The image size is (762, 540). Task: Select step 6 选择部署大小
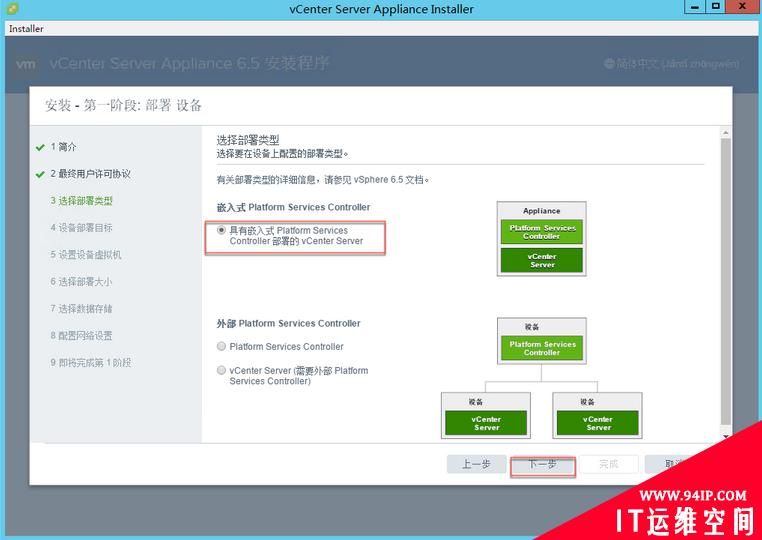81,281
